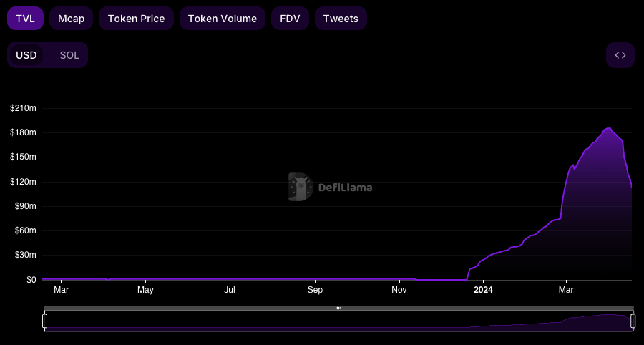This screenshot has width=644, height=345.
Task: Enable Token Volume on chart
Action: pyautogui.click(x=223, y=19)
